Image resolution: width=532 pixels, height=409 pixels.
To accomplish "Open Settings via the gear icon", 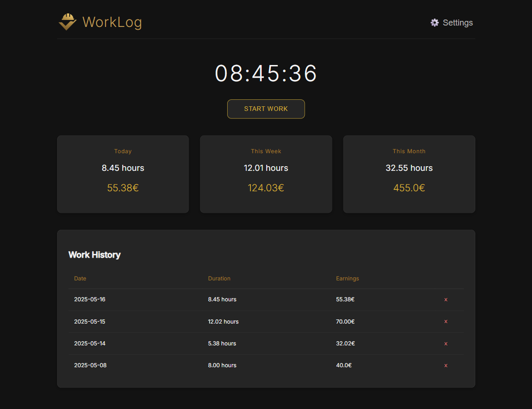I will 435,22.
